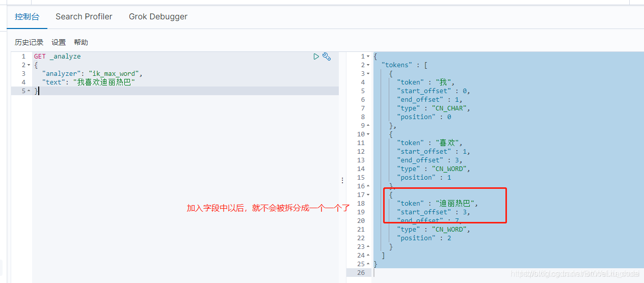Toggle fold marker at response line 25
This screenshot has height=283, width=644.
[368, 264]
